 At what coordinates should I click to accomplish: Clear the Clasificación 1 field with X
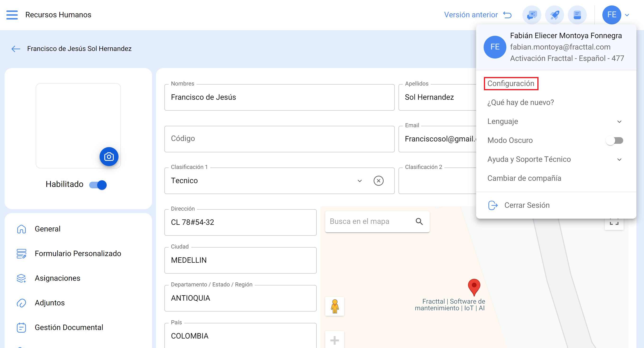(x=378, y=181)
